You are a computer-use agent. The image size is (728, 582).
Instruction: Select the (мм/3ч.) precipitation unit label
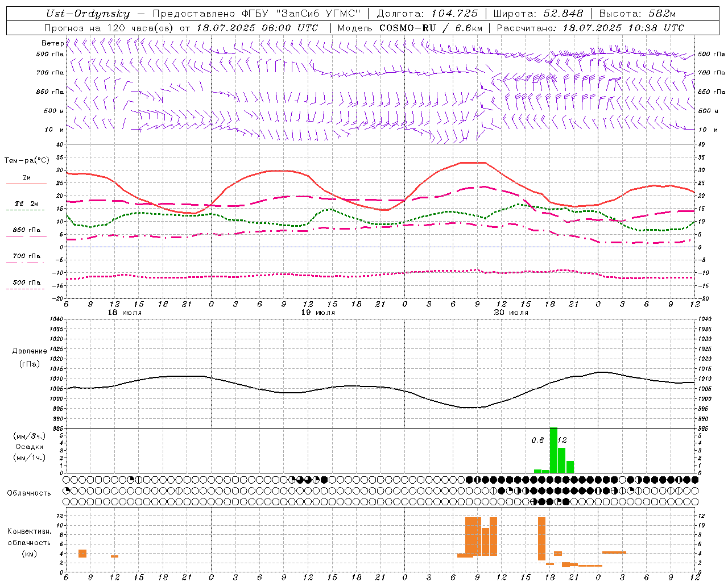[x=29, y=436]
